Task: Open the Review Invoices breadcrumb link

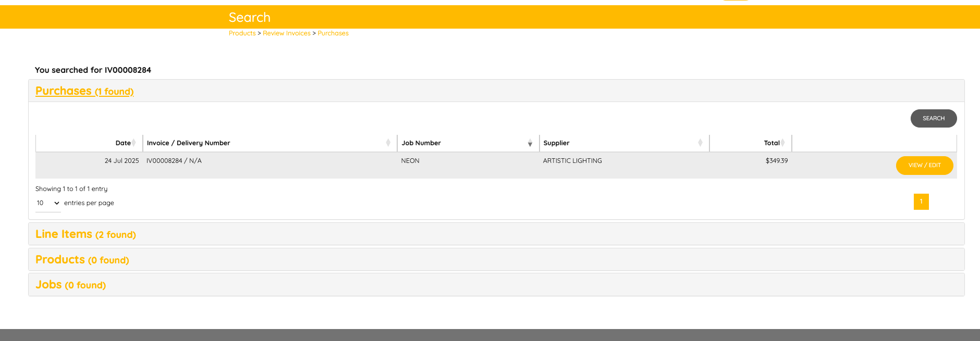Action: click(287, 33)
